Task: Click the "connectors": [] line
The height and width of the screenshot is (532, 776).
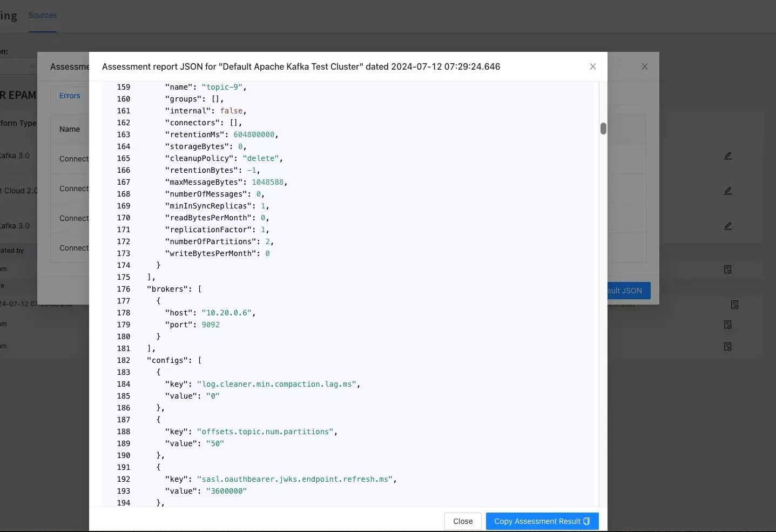Action: point(204,123)
